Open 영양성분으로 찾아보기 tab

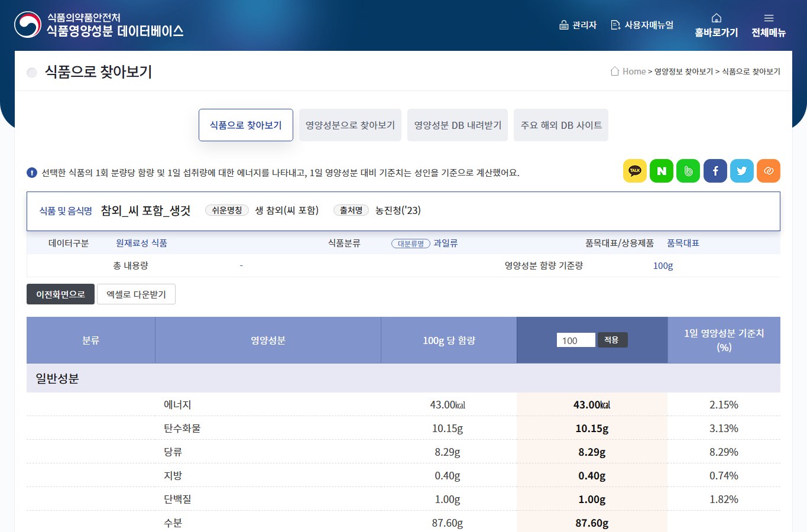click(350, 125)
